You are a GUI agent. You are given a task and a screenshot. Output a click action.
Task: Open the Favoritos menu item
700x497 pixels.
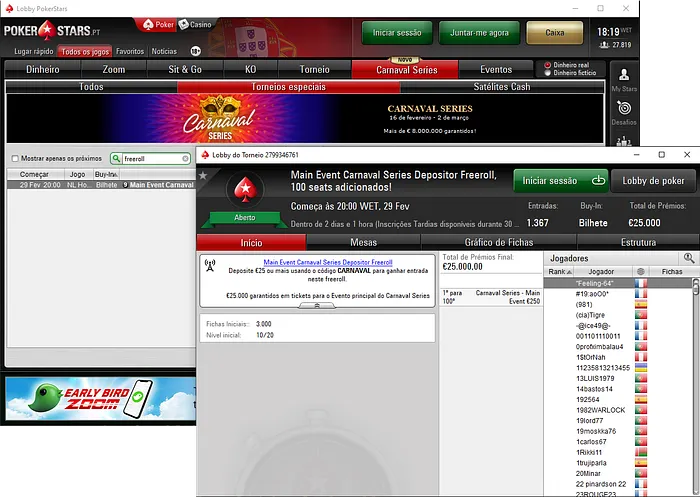point(130,51)
